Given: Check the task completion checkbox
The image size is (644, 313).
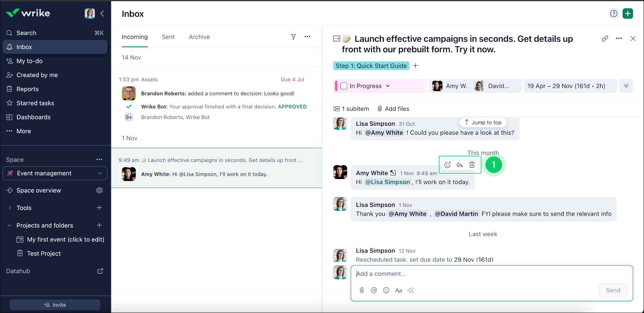Looking at the screenshot, I should coord(344,86).
